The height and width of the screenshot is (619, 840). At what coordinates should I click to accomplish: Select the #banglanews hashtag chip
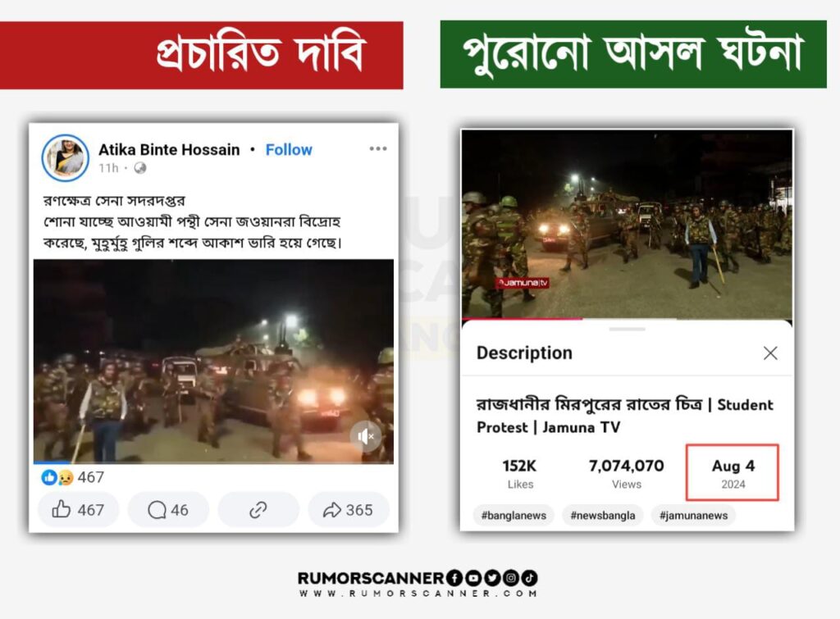514,515
